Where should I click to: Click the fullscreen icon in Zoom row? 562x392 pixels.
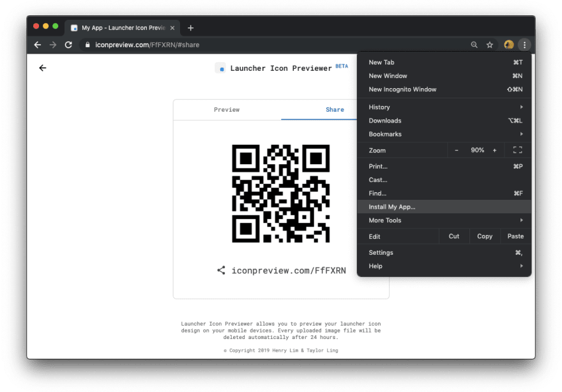pos(517,150)
